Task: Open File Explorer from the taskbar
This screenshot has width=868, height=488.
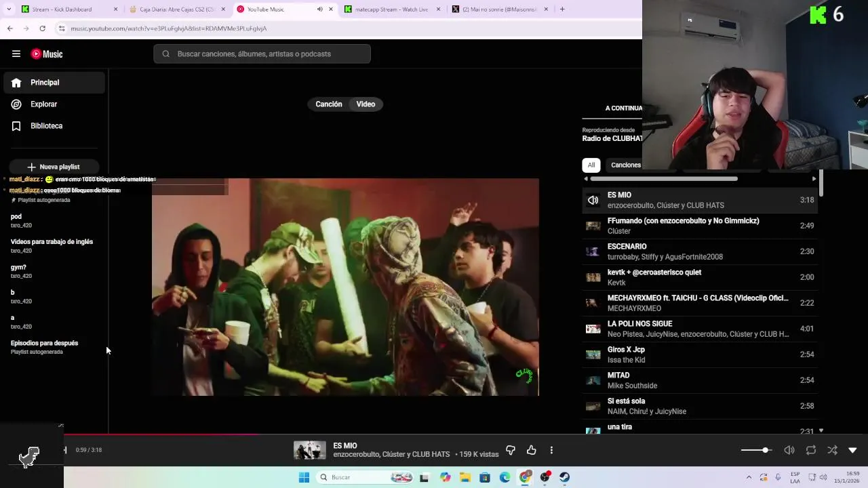Action: pos(465,477)
